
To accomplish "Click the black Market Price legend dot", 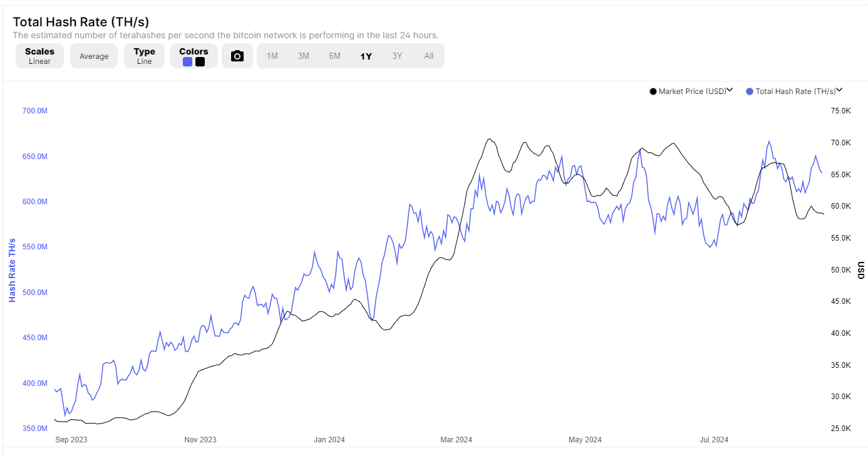I will coord(653,91).
